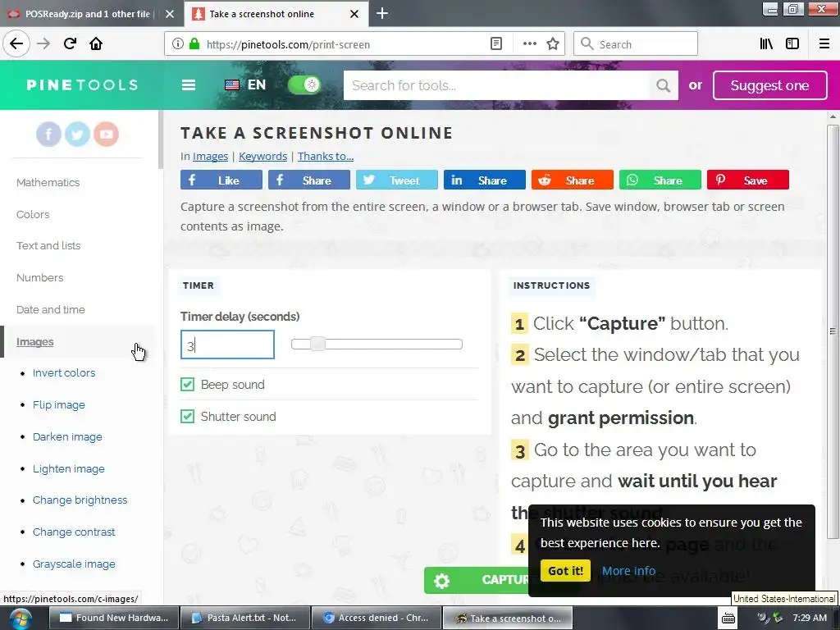Image resolution: width=840 pixels, height=630 pixels.
Task: Open the Windows Start orb
Action: point(20,619)
